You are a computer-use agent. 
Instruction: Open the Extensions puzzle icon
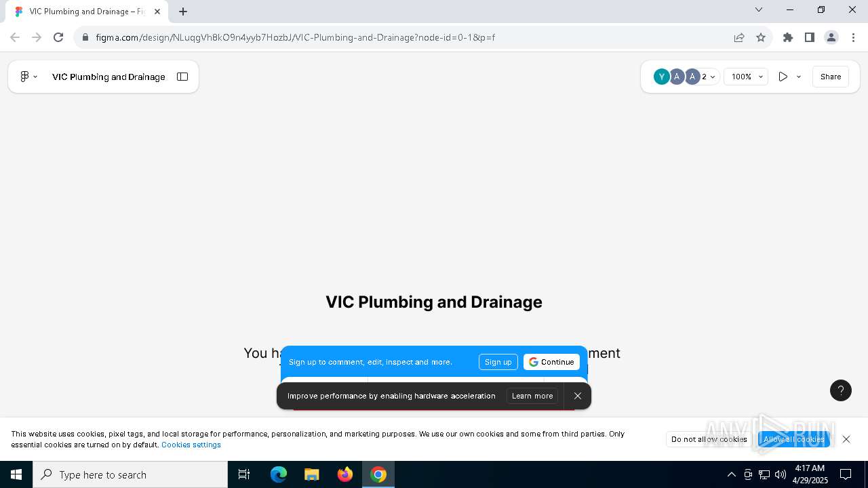[788, 37]
